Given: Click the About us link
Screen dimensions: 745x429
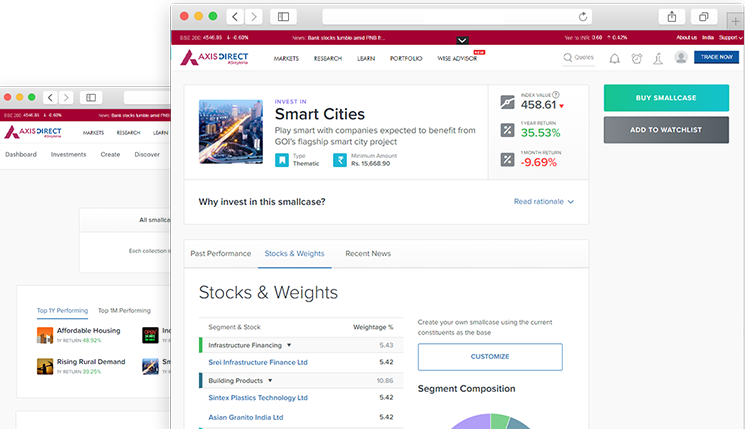Looking at the screenshot, I should tap(687, 38).
